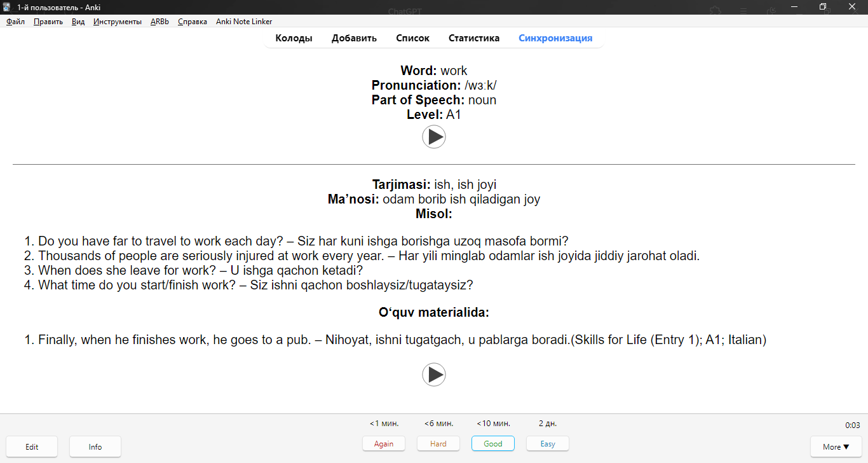Open the Править menu

pyautogui.click(x=48, y=22)
